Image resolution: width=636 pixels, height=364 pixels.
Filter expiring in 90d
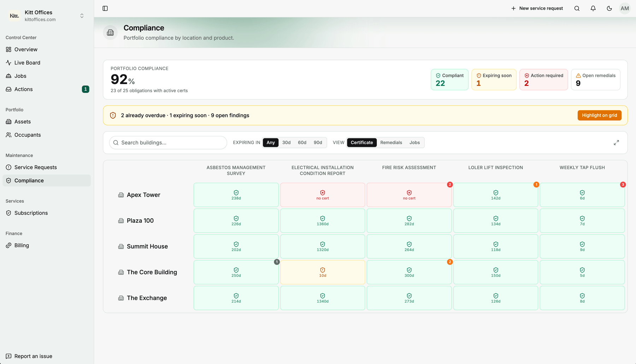318,143
